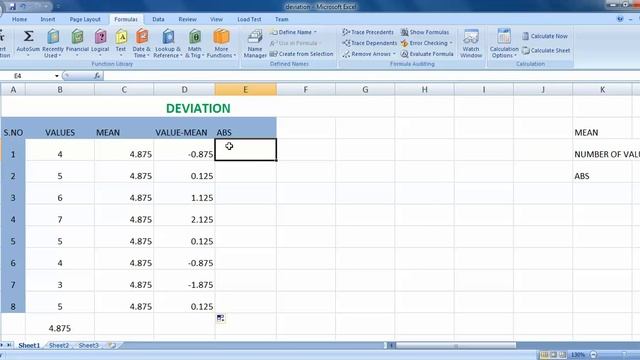This screenshot has width=640, height=360.
Task: Open the Insert tab
Action: [x=48, y=19]
